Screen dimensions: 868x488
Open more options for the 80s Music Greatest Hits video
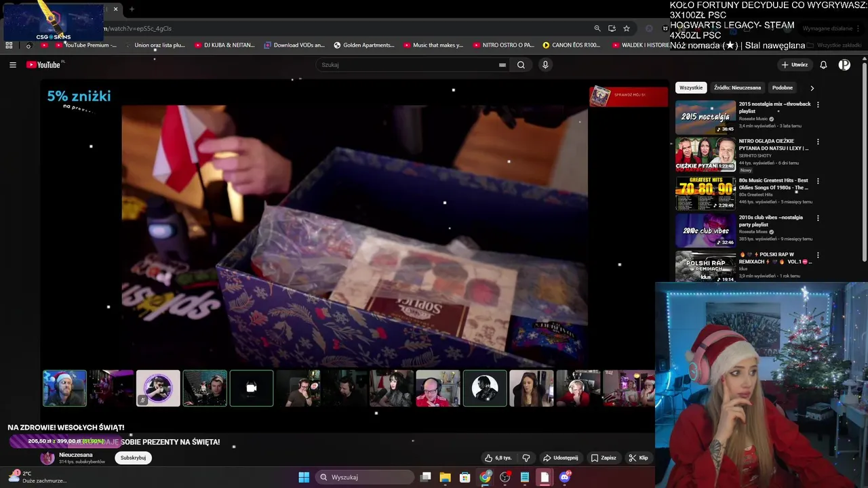[818, 182]
